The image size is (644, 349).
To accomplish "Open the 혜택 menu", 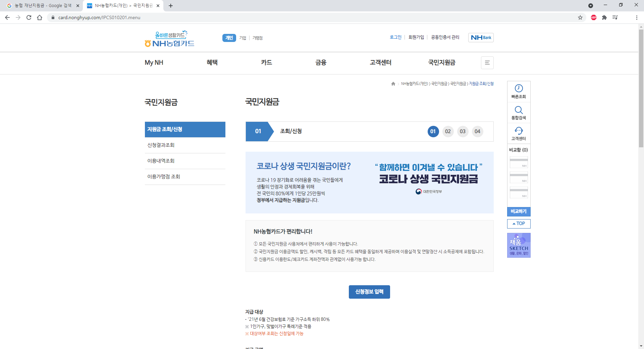I will (212, 62).
